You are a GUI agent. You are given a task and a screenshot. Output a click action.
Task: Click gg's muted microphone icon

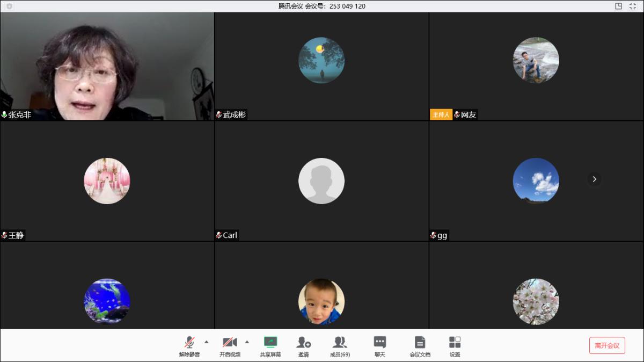tap(433, 235)
